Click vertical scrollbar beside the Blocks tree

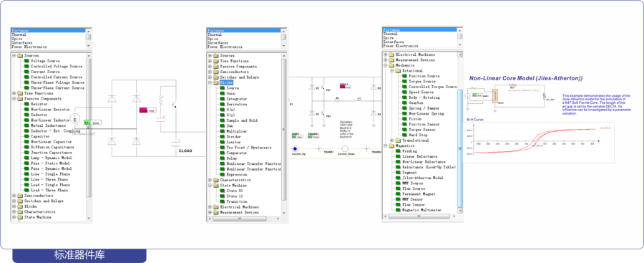(x=283, y=130)
